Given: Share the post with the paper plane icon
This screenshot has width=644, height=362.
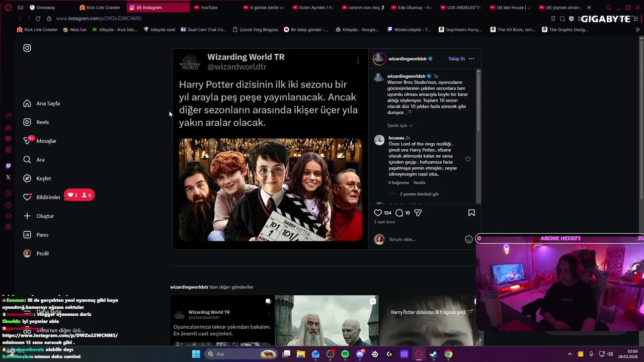Looking at the screenshot, I should click(x=418, y=213).
